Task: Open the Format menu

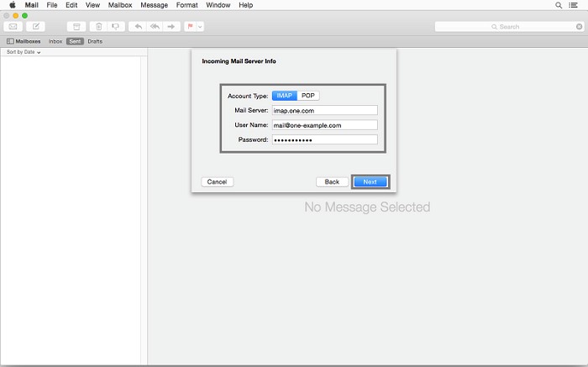Action: click(186, 5)
